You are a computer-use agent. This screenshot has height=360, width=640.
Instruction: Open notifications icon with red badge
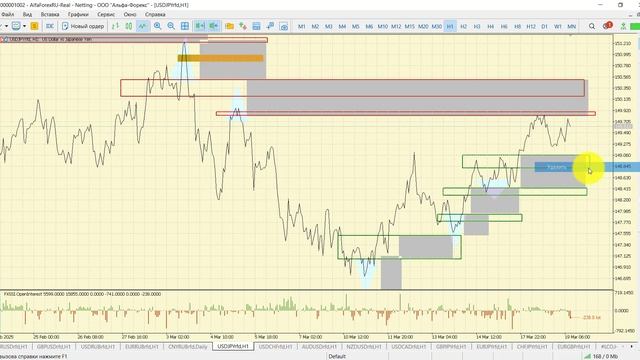[607, 26]
